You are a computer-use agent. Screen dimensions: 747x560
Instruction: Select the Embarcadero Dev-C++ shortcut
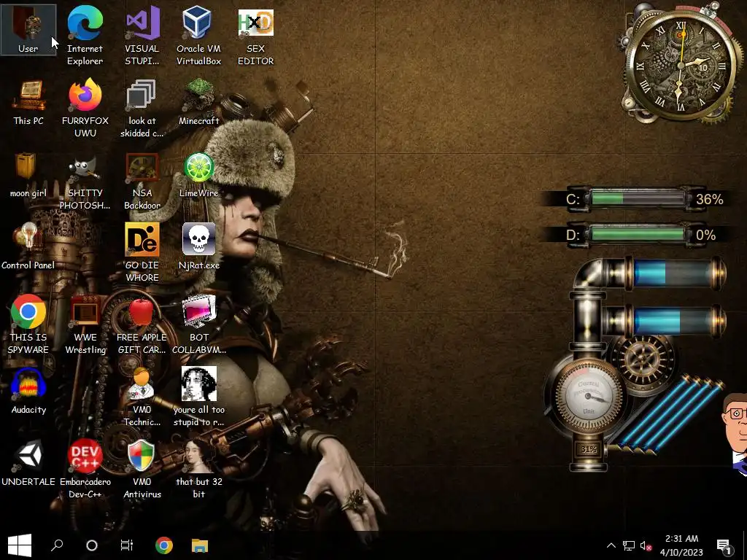[x=85, y=469]
